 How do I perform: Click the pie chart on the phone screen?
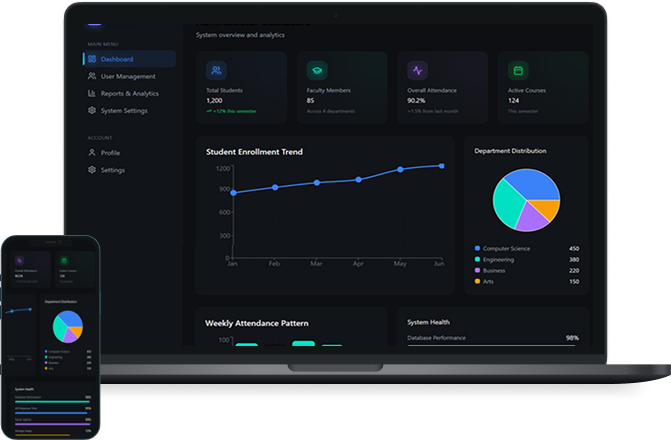point(68,324)
